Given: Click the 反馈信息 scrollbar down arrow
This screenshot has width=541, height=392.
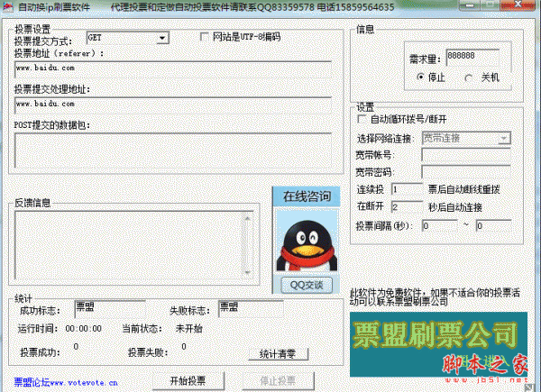Looking at the screenshot, I should [x=248, y=272].
